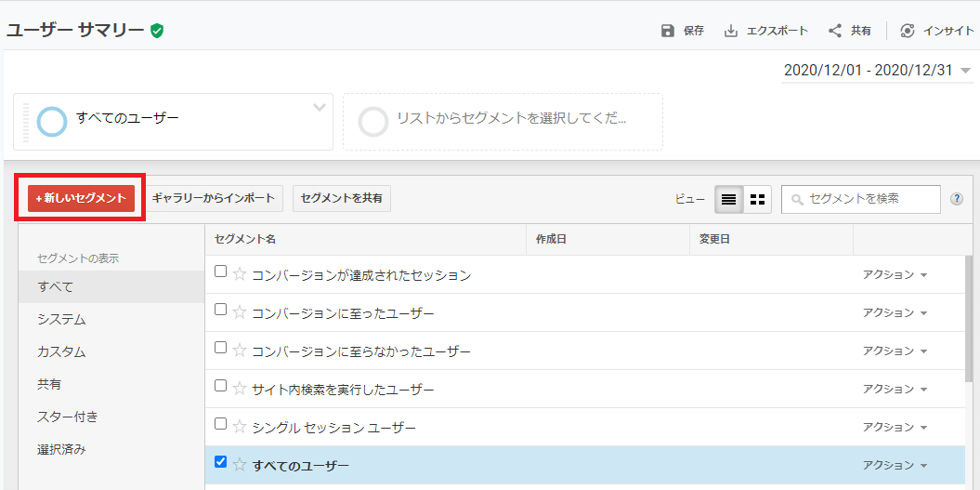
Task: Click the green verified shield icon
Action: click(157, 30)
